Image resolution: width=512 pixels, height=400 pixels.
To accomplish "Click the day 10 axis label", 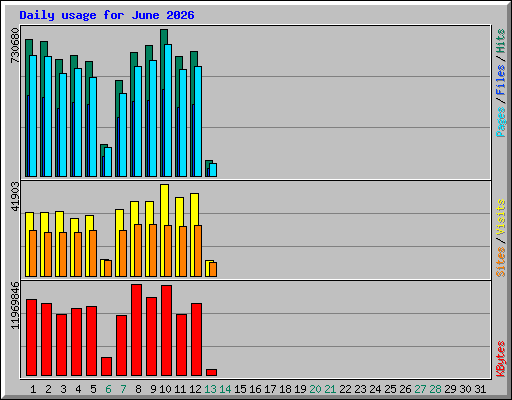I will click(165, 389).
